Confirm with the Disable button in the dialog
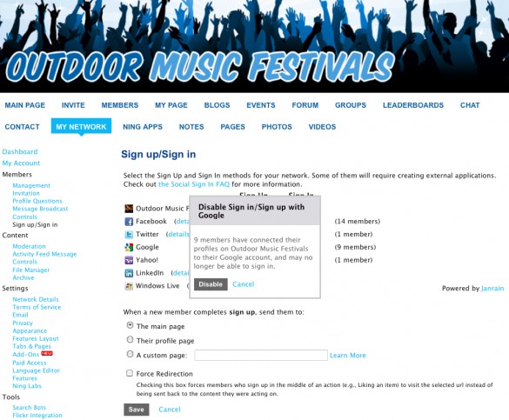The width and height of the screenshot is (509, 420). click(x=211, y=284)
